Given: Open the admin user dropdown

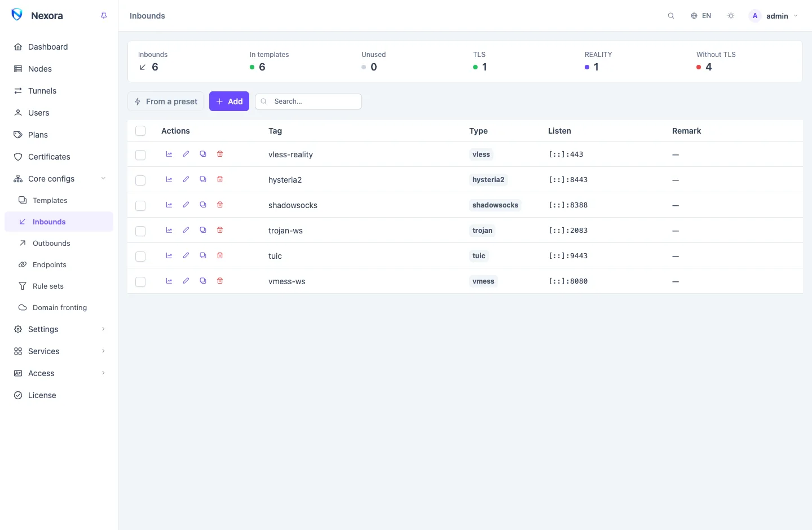Looking at the screenshot, I should click(773, 16).
